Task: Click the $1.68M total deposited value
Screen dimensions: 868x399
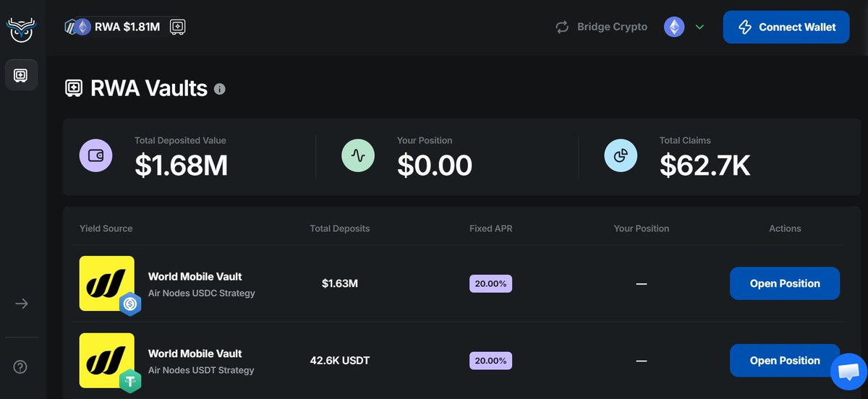Action: 182,166
